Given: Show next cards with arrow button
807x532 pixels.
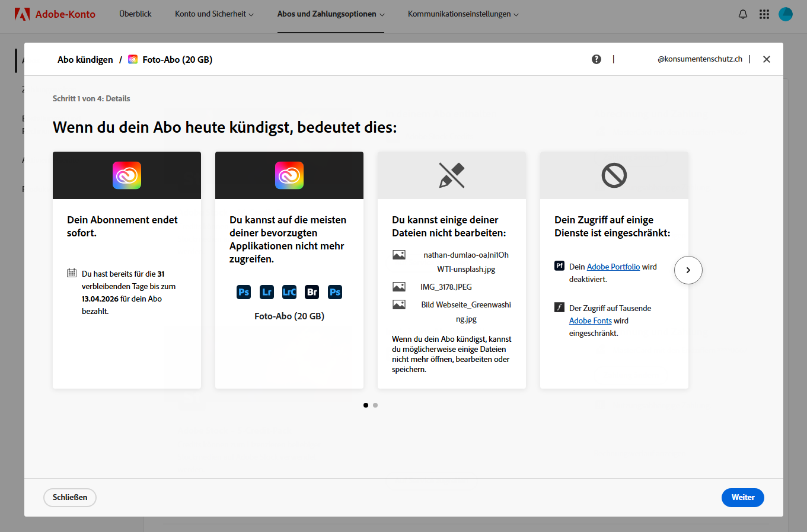Looking at the screenshot, I should (x=688, y=270).
